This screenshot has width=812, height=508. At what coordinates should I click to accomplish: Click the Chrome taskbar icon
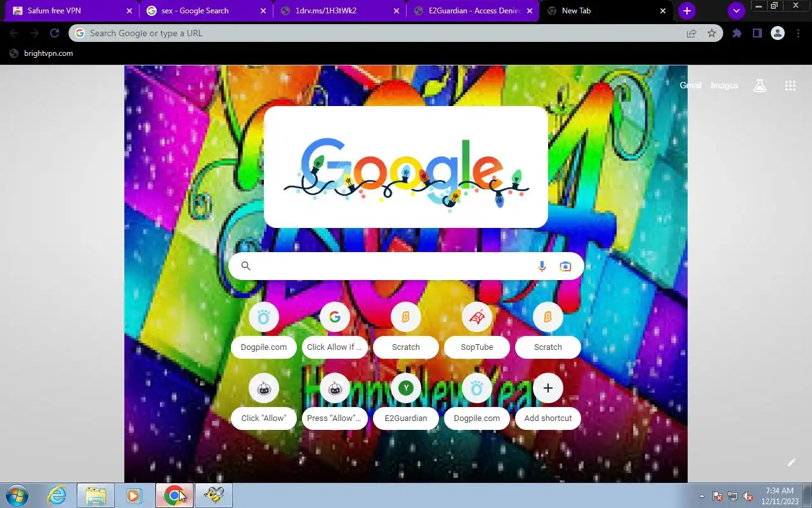tap(174, 495)
